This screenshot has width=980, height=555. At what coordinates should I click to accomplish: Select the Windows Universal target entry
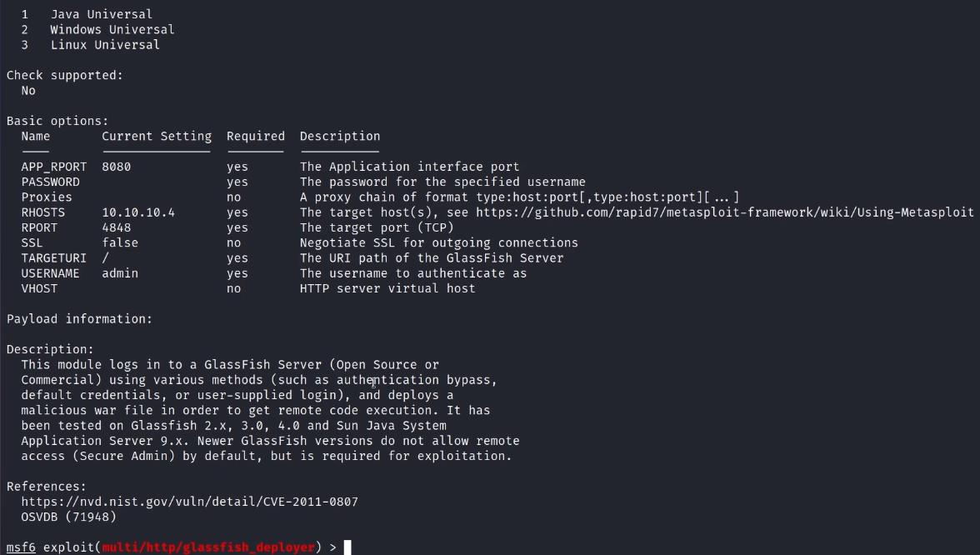coord(112,29)
